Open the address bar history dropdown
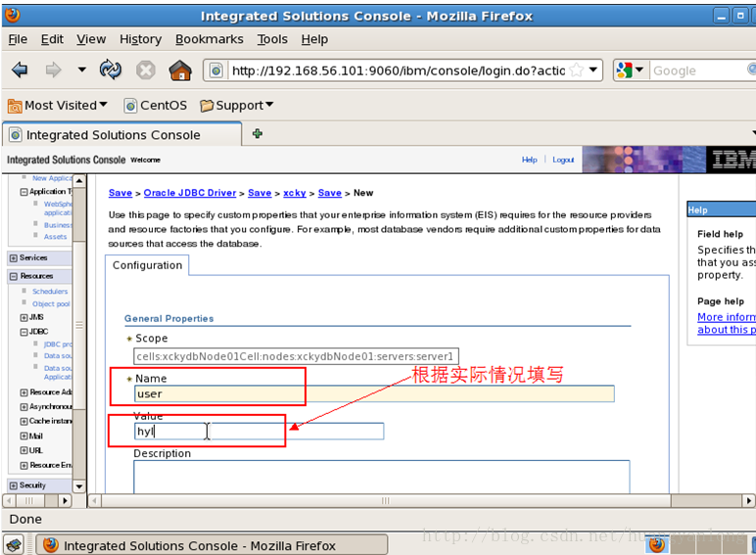This screenshot has height=555, width=756. click(593, 69)
